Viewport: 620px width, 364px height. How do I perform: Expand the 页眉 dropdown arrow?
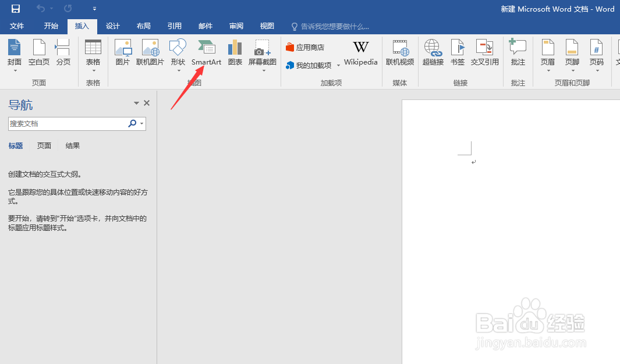pos(548,71)
